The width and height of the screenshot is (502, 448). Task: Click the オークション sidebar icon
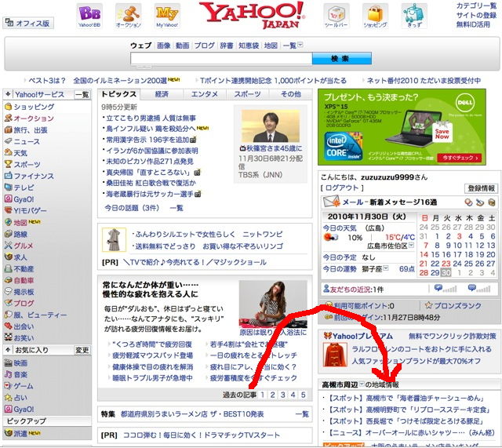pyautogui.click(x=8, y=118)
